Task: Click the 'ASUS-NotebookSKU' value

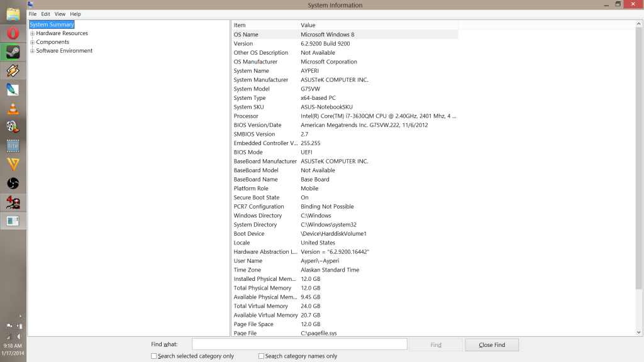Action: pos(326,107)
